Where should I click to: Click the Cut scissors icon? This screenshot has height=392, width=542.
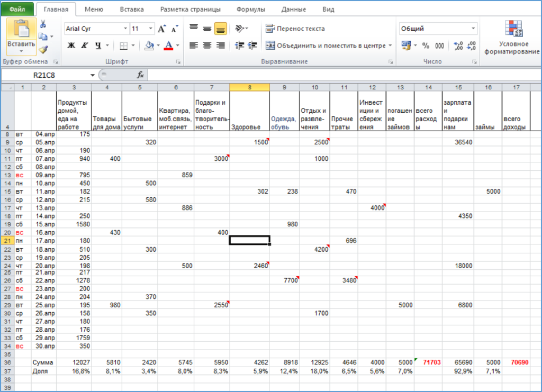pyautogui.click(x=43, y=24)
